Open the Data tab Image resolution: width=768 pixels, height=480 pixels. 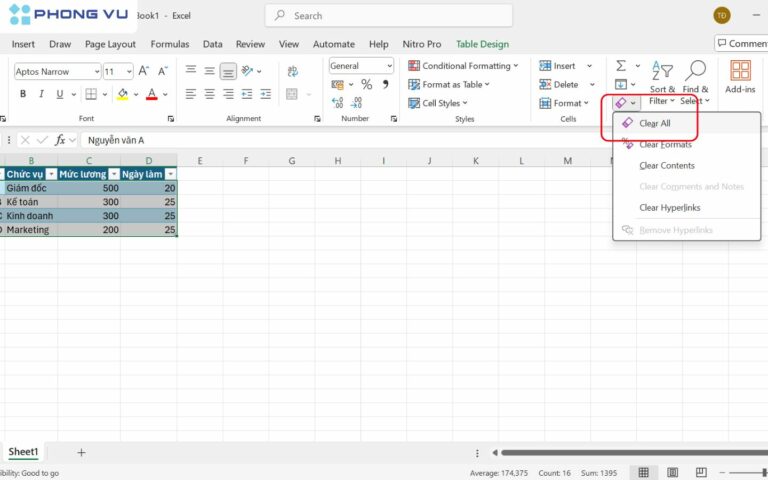pyautogui.click(x=213, y=44)
